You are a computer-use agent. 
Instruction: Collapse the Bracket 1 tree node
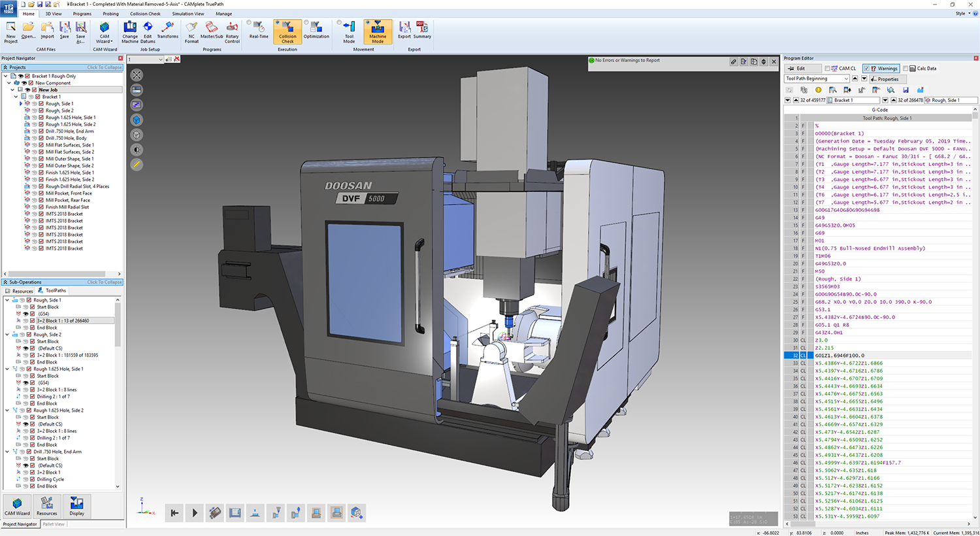point(16,97)
